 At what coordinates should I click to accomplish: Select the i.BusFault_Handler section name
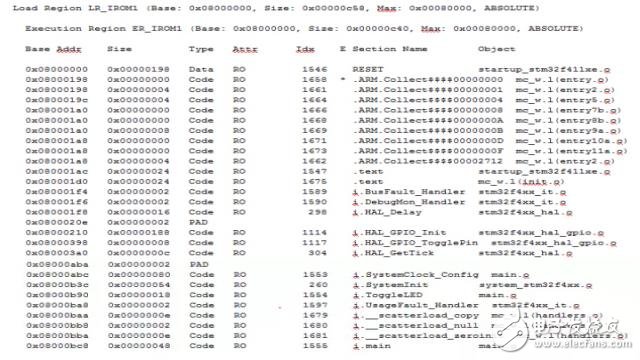(x=409, y=192)
